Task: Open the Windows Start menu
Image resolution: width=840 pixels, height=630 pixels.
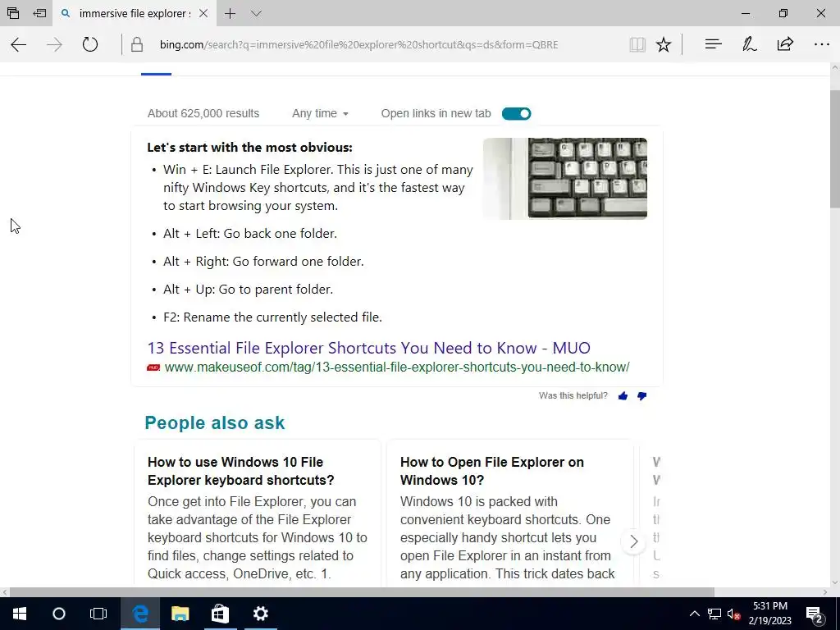Action: [x=20, y=614]
